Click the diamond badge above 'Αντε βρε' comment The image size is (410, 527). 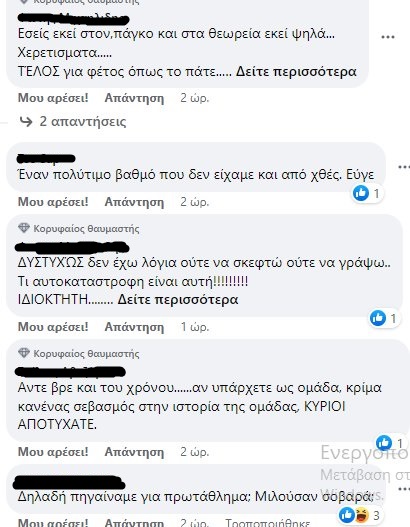pos(24,353)
